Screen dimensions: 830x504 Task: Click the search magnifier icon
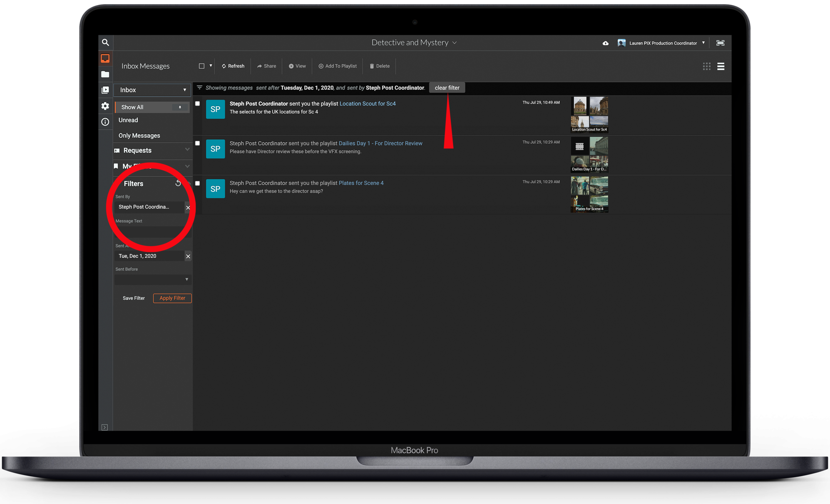(x=105, y=42)
